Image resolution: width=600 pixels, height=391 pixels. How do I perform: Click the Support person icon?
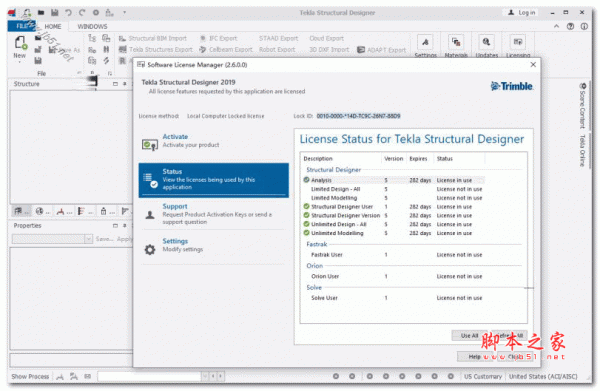(150, 215)
